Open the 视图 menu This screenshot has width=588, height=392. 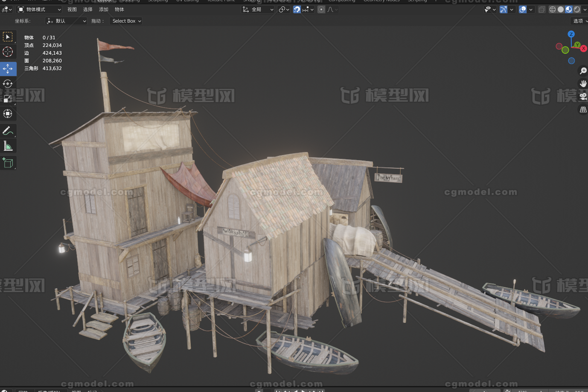(72, 9)
